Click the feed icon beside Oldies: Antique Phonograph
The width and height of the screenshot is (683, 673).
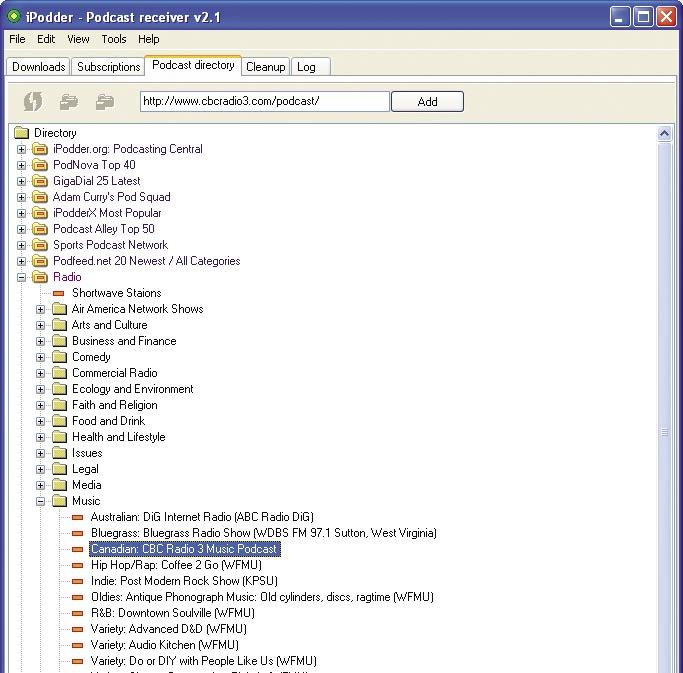(78, 598)
